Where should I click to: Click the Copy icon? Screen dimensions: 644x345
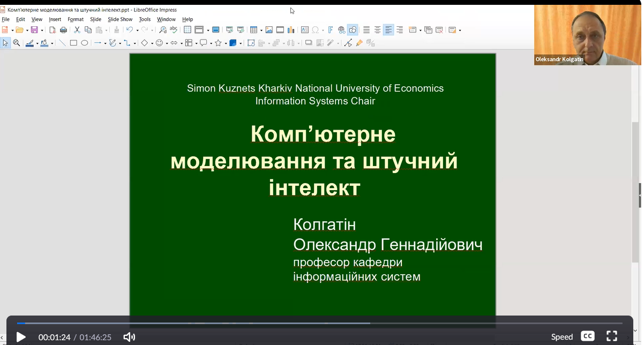[88, 30]
